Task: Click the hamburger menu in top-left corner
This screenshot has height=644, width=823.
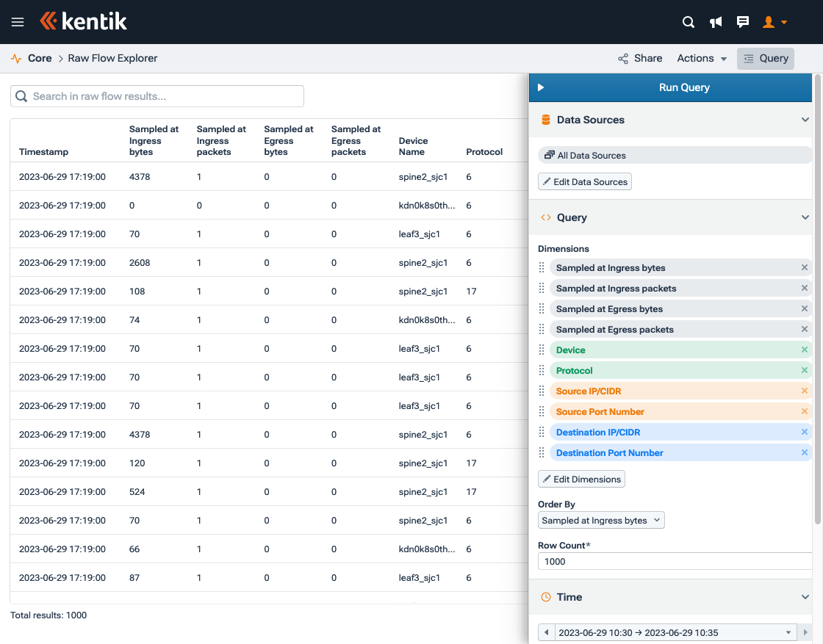Action: point(18,21)
